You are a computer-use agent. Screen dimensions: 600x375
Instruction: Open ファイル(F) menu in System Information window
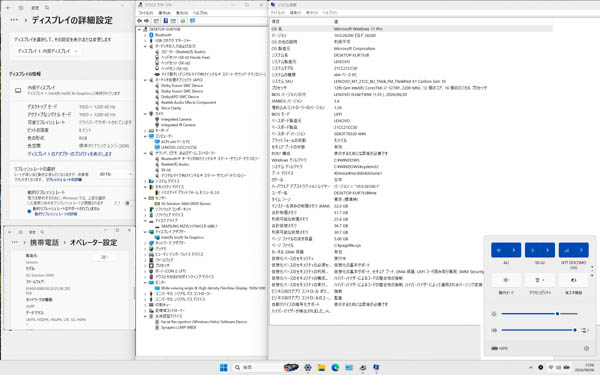(278, 13)
